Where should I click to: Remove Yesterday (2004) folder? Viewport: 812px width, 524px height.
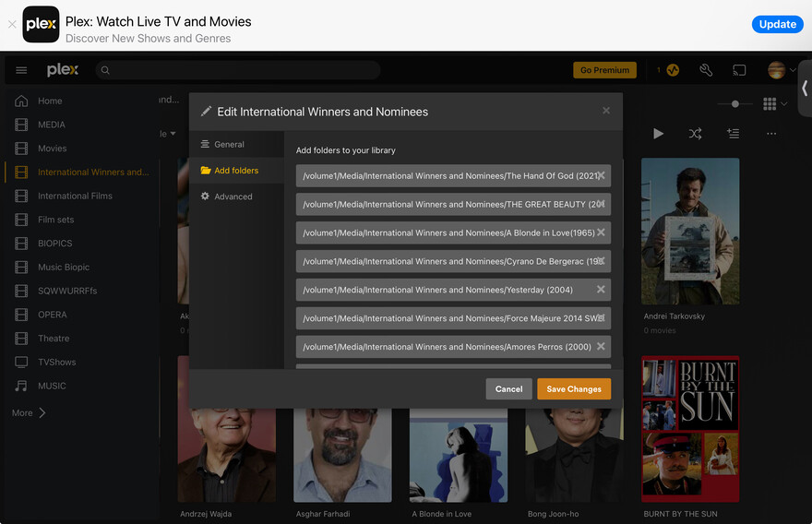[601, 290]
